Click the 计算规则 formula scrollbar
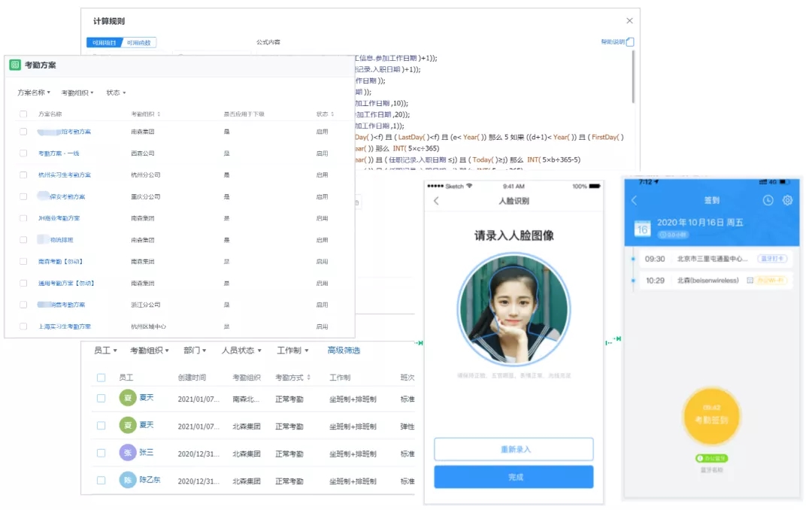812x510 pixels. 633,77
